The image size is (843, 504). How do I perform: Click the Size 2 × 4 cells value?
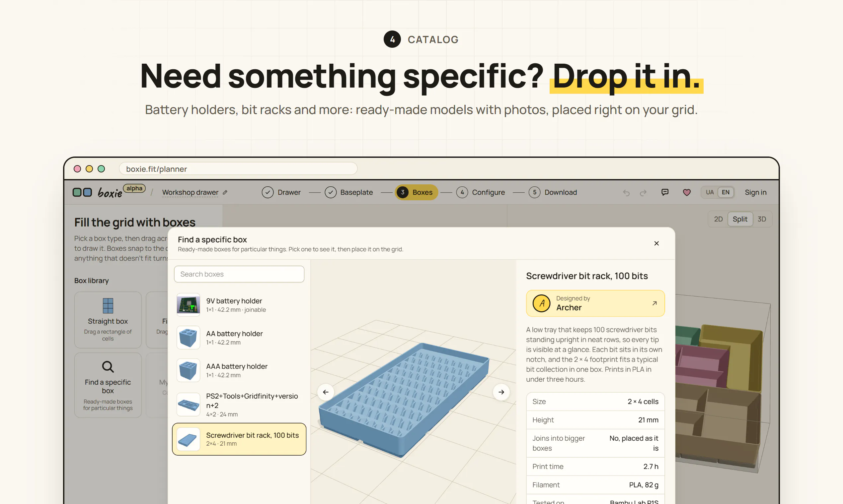point(643,402)
